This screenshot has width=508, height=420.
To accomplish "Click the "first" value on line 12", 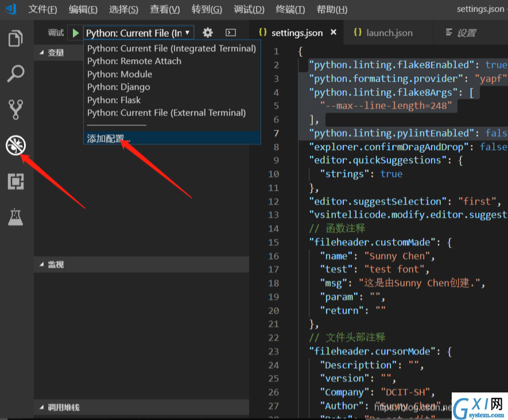I will click(x=477, y=201).
